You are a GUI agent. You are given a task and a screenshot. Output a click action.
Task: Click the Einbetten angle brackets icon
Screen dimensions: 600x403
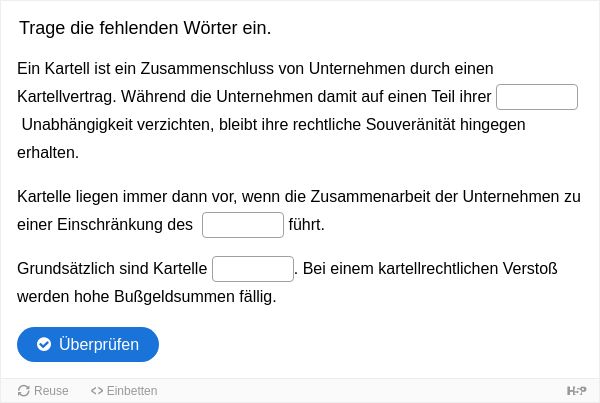click(x=97, y=391)
